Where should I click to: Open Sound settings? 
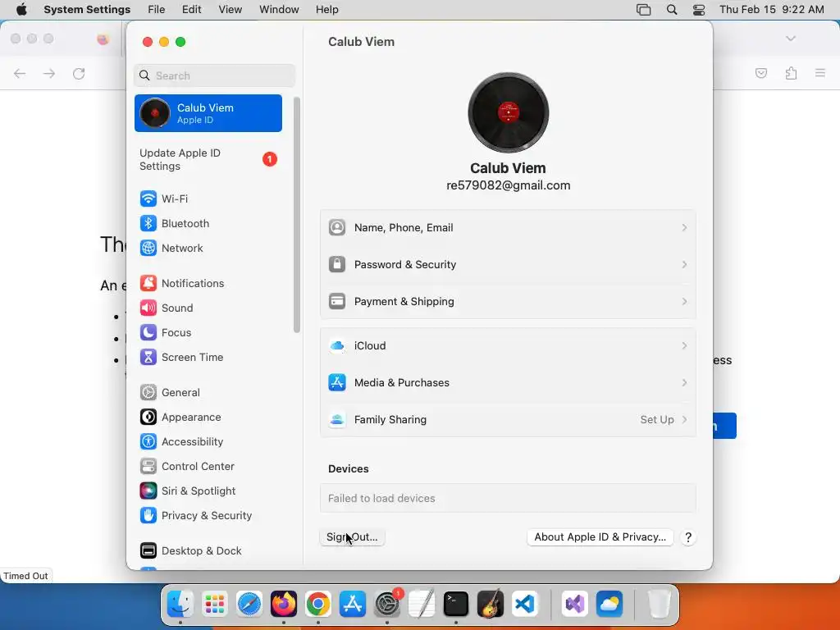pos(208,308)
